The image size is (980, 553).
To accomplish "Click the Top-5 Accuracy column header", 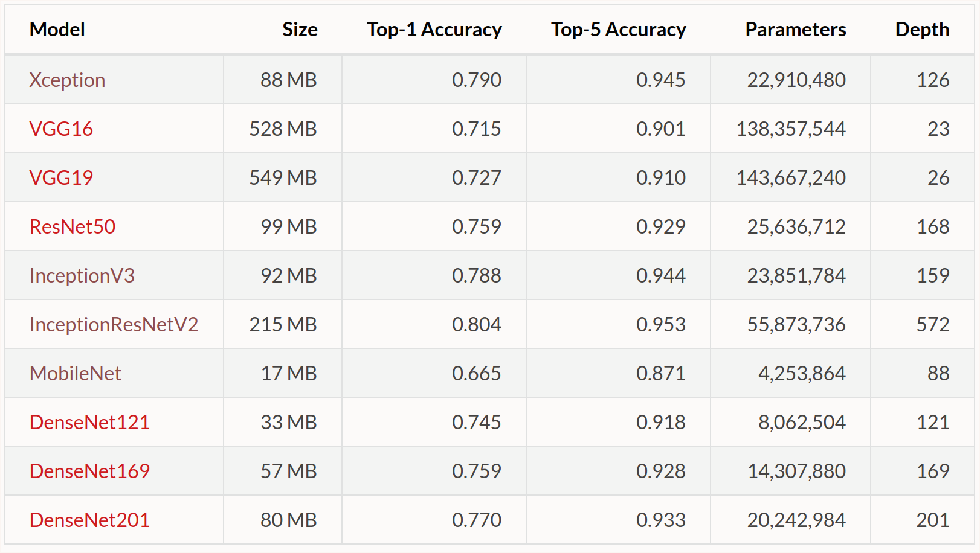I will click(618, 29).
